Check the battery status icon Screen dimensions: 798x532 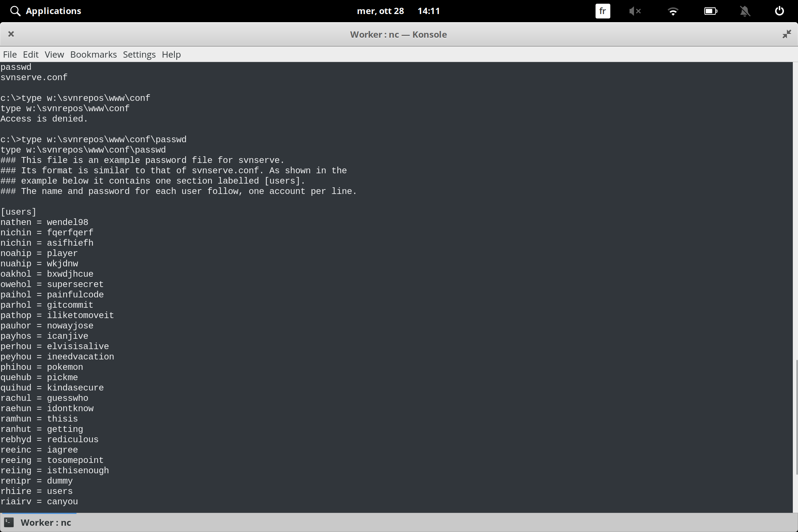point(711,11)
